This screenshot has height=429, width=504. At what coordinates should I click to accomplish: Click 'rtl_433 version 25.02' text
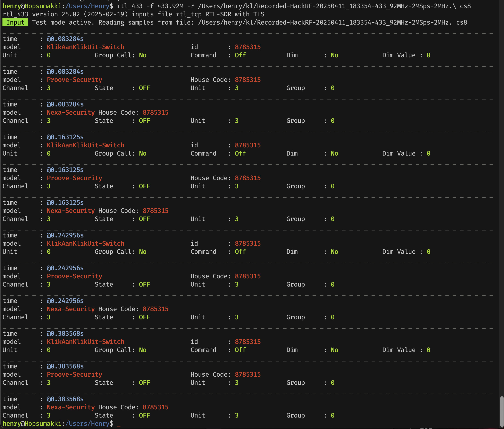click(x=41, y=14)
